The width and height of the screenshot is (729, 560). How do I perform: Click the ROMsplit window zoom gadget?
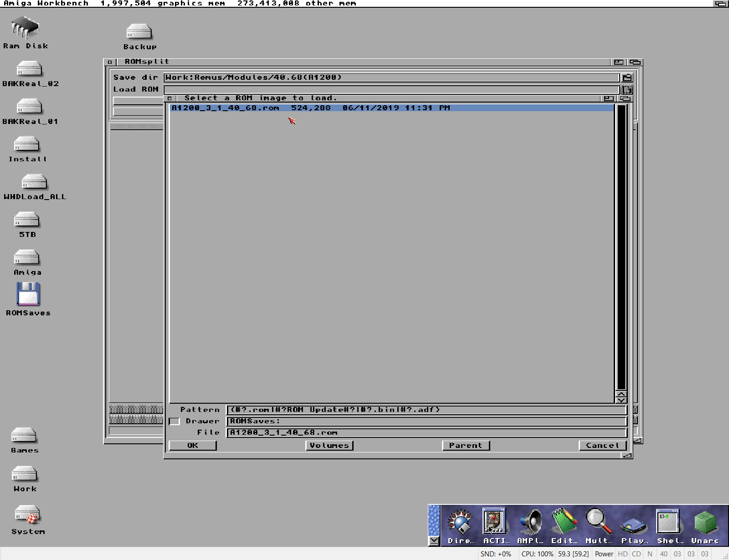tap(618, 62)
